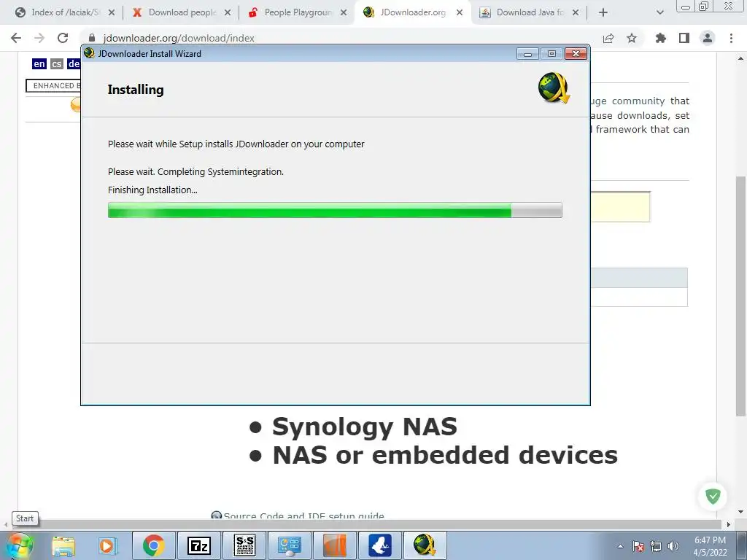Open the volume speaker tray icon
This screenshot has height=560, width=747.
[673, 546]
